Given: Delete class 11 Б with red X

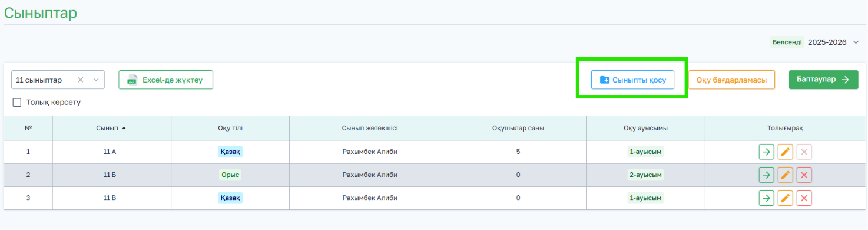Looking at the screenshot, I should [804, 175].
